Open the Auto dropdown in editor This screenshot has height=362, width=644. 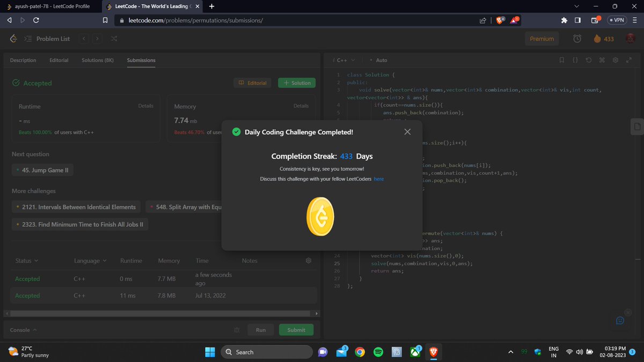380,60
